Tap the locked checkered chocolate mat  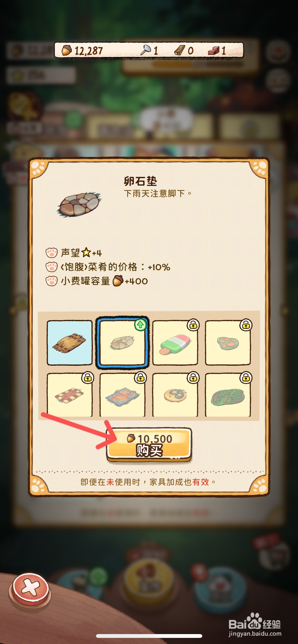70,394
